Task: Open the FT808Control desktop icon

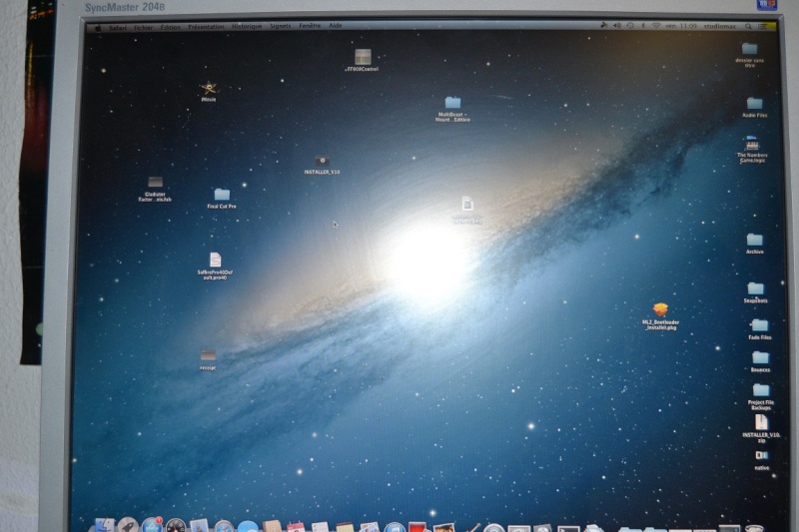Action: [363, 57]
